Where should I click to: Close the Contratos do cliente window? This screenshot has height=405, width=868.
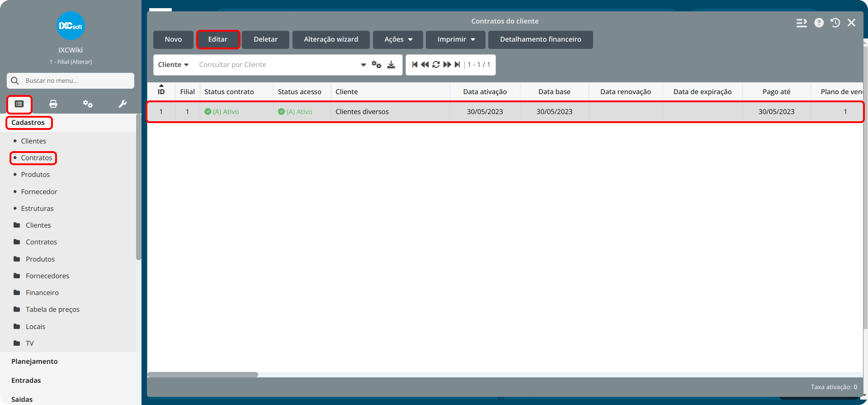tap(851, 23)
